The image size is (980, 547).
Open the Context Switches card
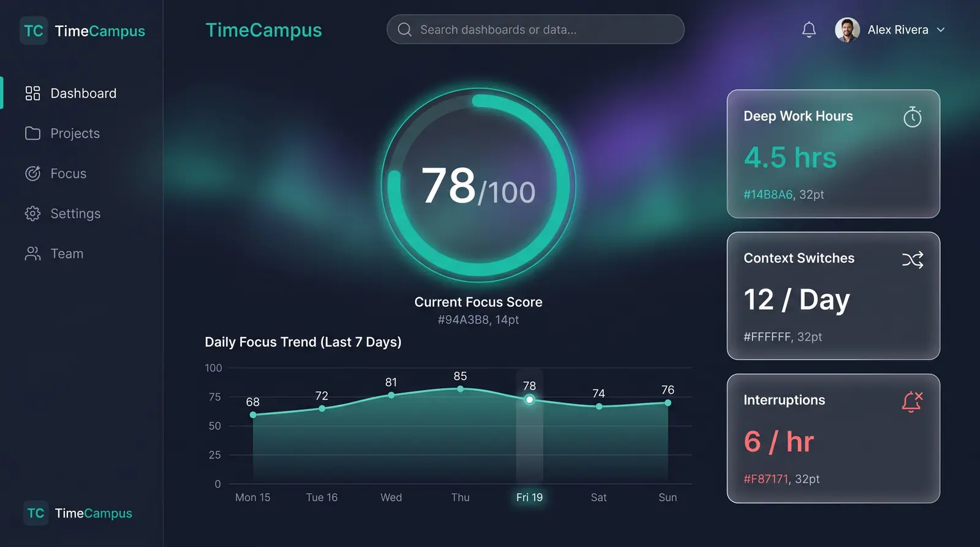(833, 296)
